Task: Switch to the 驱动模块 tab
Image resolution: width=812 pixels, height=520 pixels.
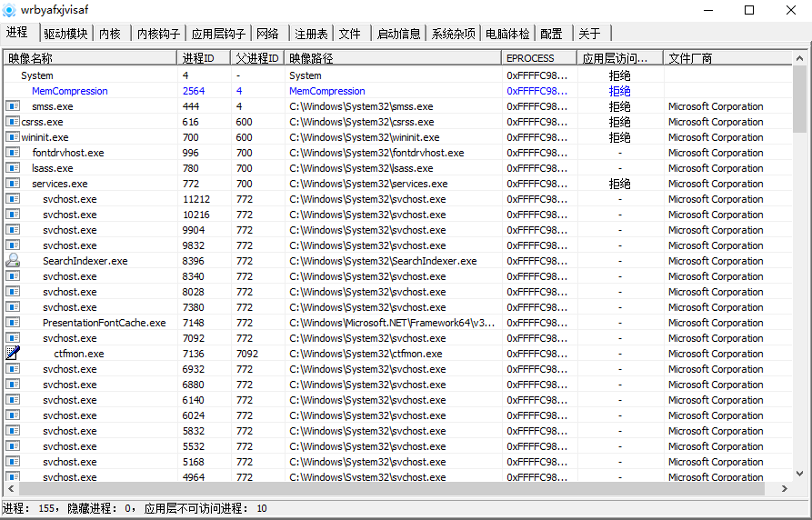Action: [65, 34]
